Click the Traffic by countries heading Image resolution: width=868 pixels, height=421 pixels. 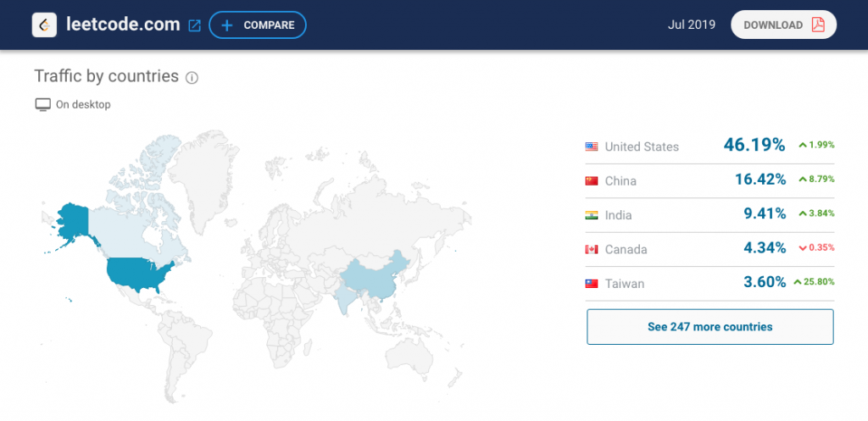tap(106, 76)
